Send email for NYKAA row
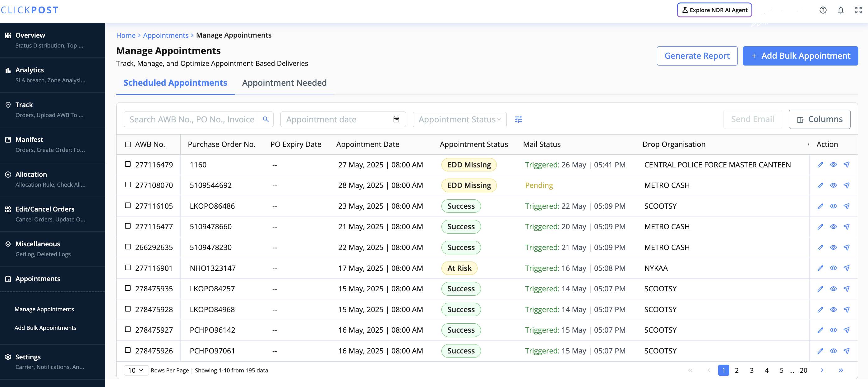Screen dimensions: 868x387 click(847, 268)
